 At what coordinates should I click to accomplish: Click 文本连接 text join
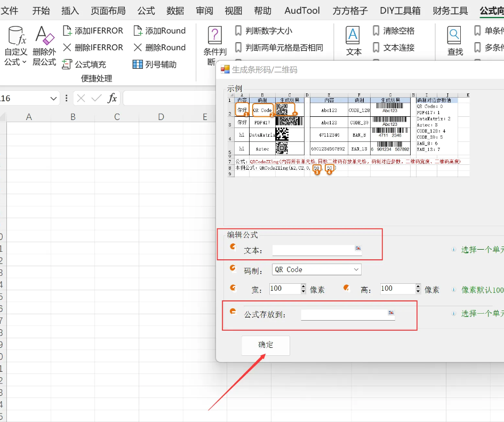pos(394,47)
